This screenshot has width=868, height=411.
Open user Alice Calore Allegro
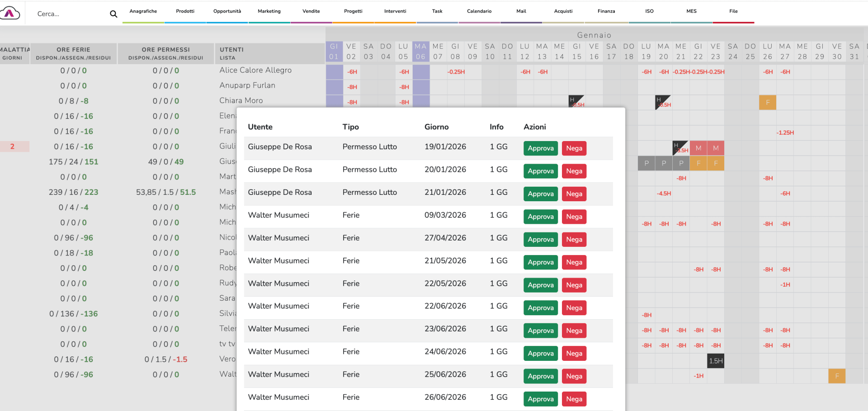255,70
